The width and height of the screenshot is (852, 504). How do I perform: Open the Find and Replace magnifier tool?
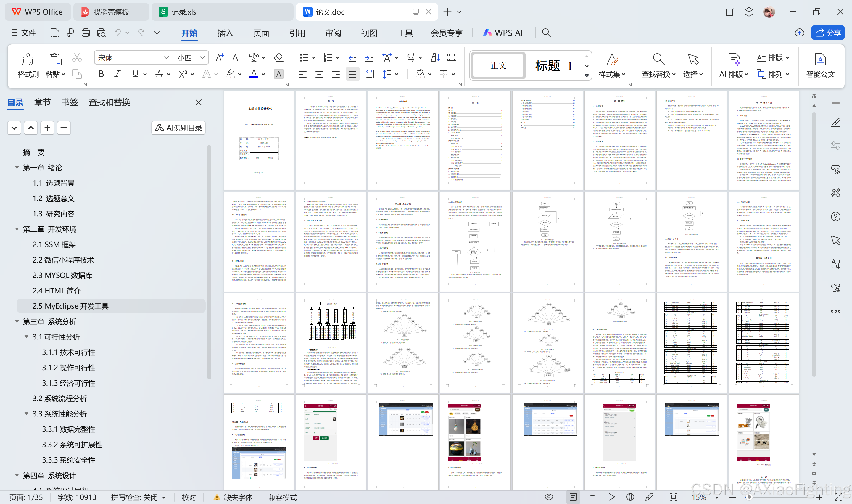coord(658,60)
